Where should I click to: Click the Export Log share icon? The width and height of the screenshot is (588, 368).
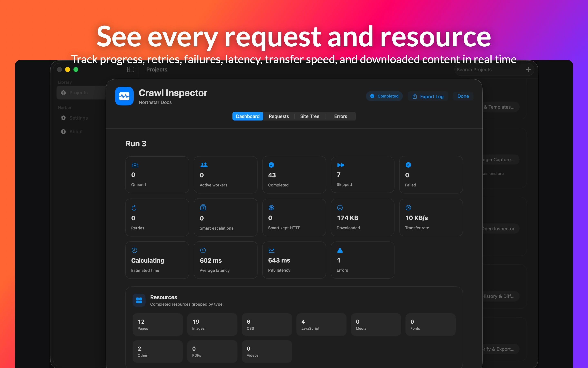[x=414, y=96]
